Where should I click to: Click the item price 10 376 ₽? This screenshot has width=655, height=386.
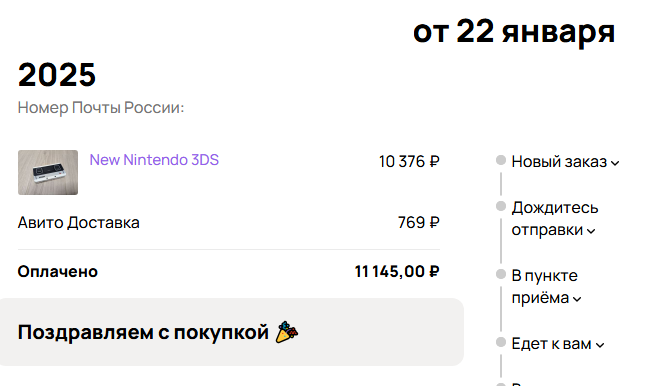coord(409,162)
